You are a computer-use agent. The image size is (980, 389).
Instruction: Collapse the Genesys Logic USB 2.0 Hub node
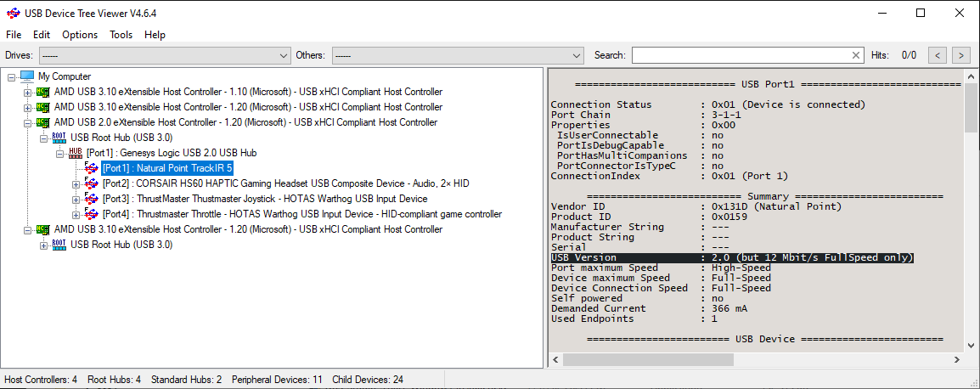pos(60,153)
